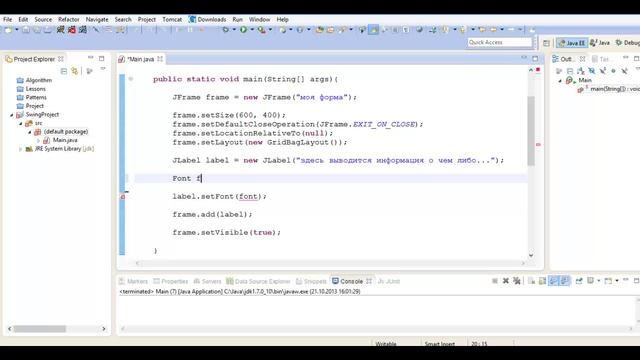
Task: Switch to the Servers tab
Action: (x=207, y=281)
